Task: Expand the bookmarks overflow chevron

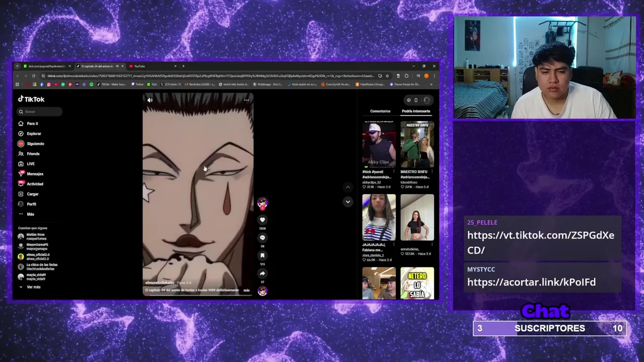Action: [x=431, y=84]
